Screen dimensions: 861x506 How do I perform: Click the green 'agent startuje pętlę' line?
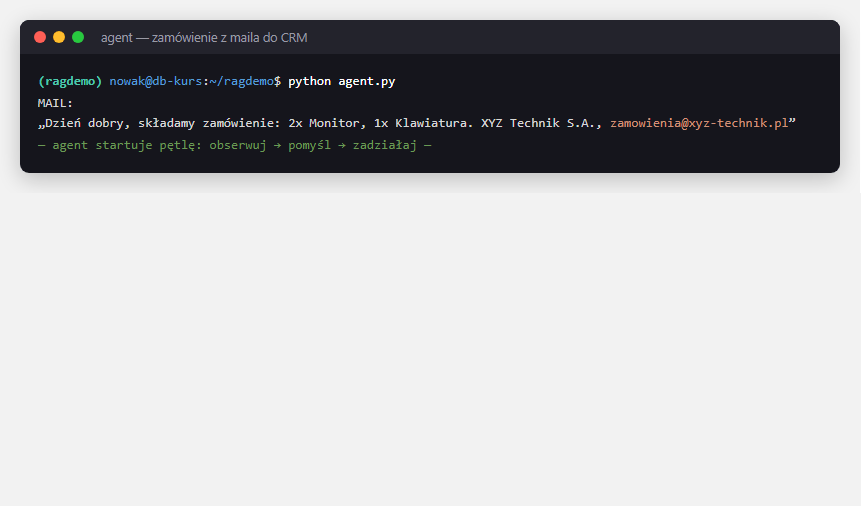(x=234, y=146)
